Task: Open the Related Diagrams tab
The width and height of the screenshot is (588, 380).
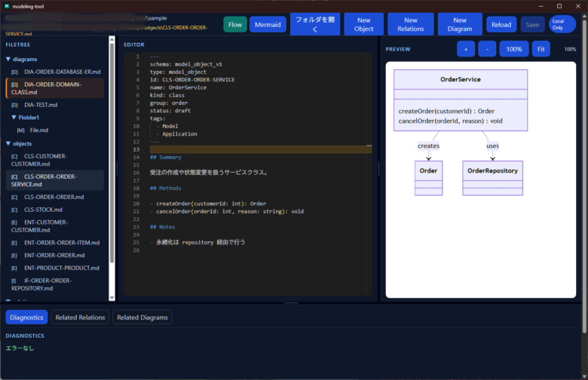Action: [142, 317]
